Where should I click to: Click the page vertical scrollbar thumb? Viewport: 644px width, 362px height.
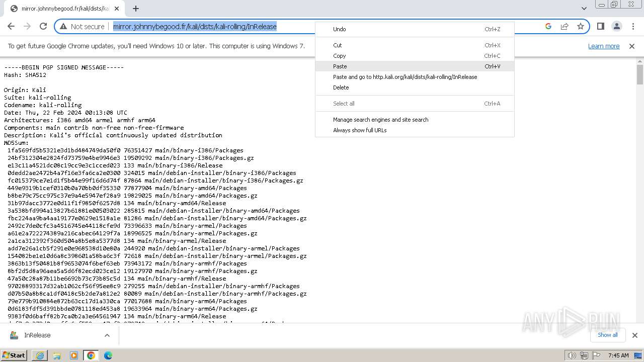point(639,75)
